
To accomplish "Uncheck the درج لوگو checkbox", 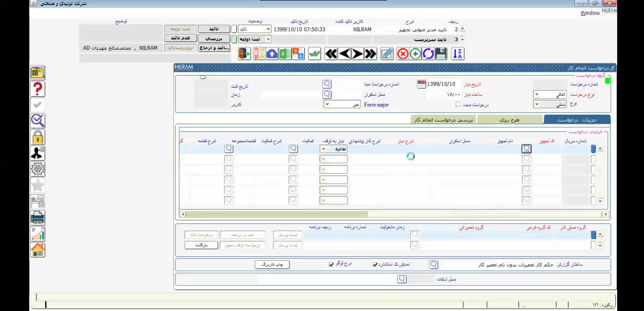I will (331, 264).
